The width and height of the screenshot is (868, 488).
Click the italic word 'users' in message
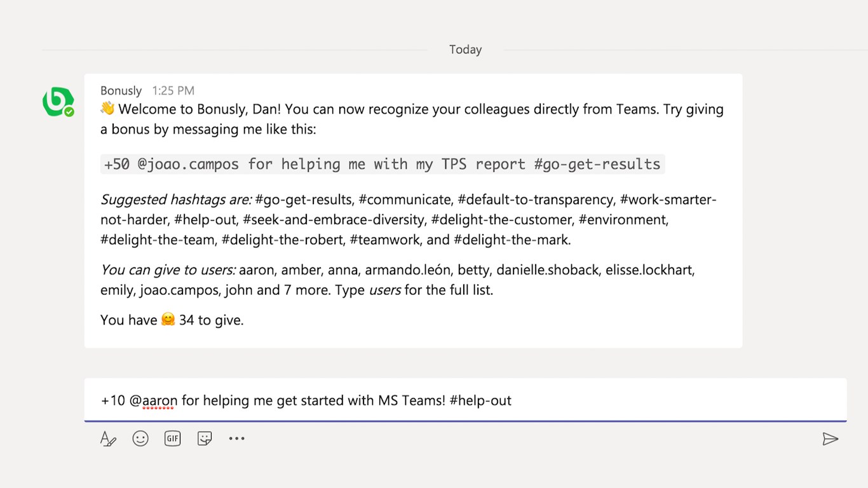click(x=385, y=290)
